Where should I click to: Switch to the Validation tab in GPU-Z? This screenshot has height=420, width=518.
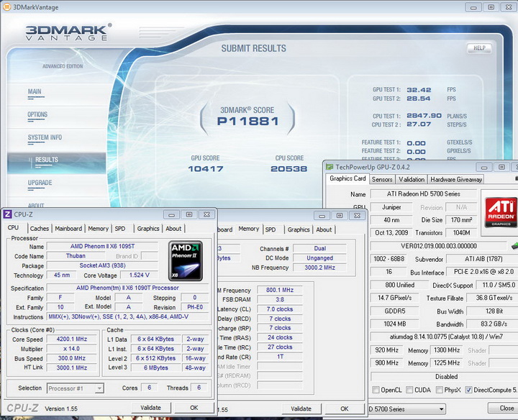(x=412, y=179)
